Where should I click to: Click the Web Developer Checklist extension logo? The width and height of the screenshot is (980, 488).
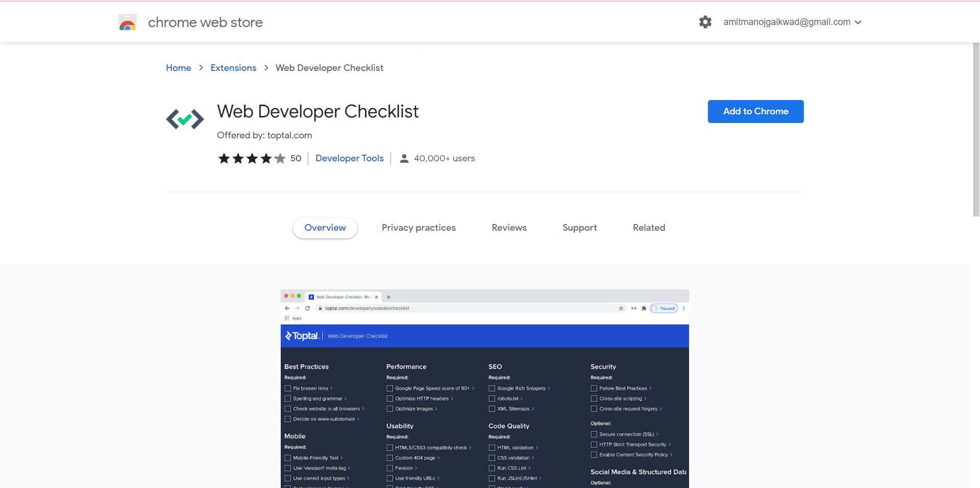(185, 119)
